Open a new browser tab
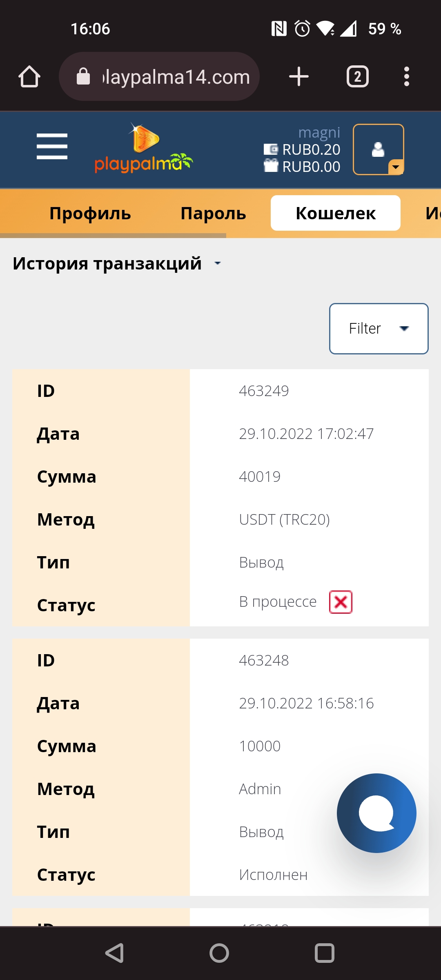 point(299,76)
